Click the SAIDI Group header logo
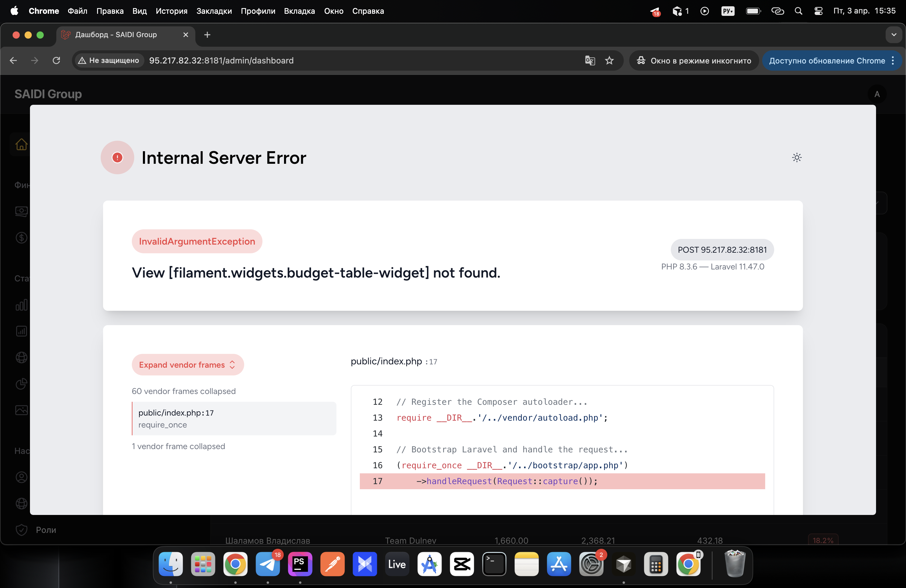906x588 pixels. (x=48, y=94)
